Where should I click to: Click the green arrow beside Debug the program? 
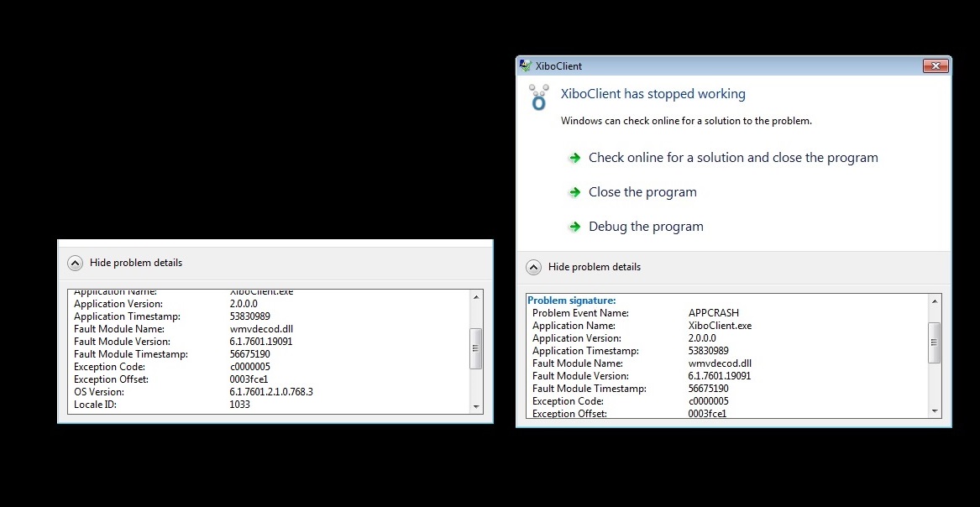(574, 227)
